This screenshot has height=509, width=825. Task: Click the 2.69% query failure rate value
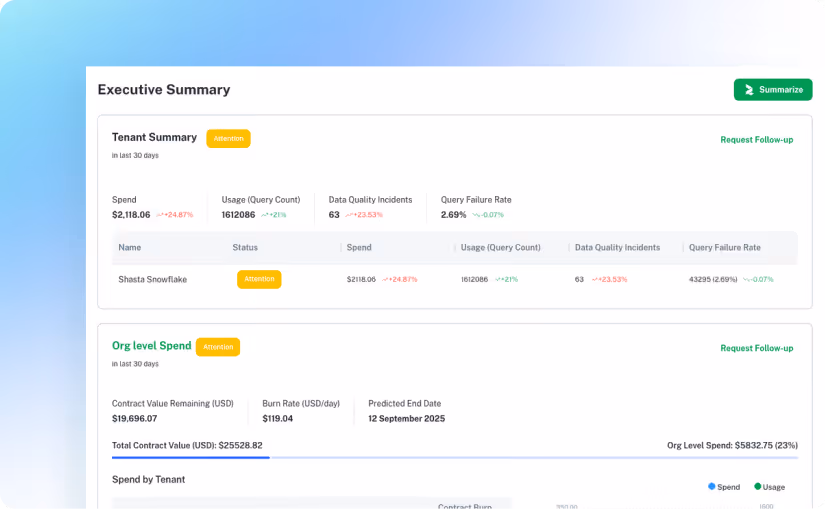pos(454,215)
